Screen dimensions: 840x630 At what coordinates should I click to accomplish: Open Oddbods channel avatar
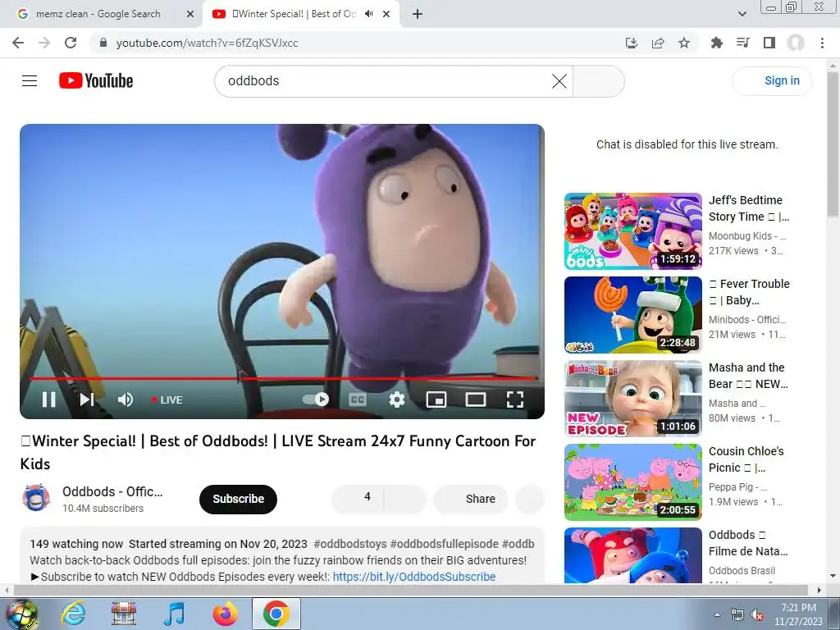point(36,498)
